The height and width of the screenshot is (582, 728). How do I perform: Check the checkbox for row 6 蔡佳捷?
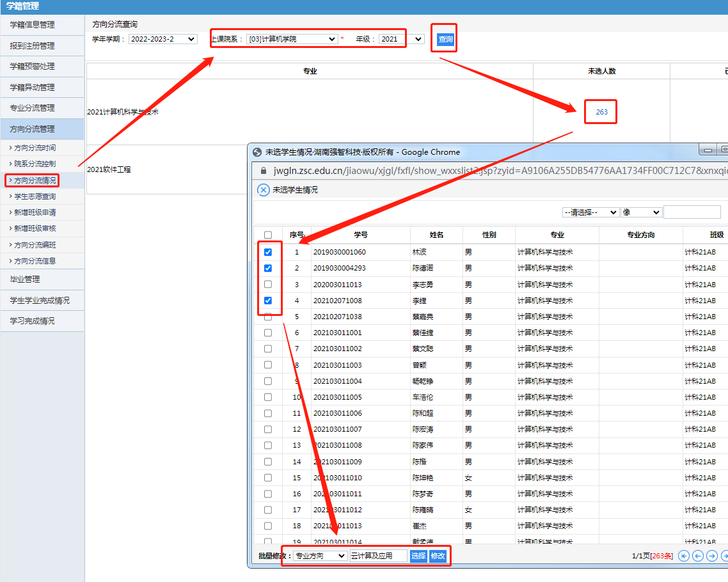coord(268,333)
